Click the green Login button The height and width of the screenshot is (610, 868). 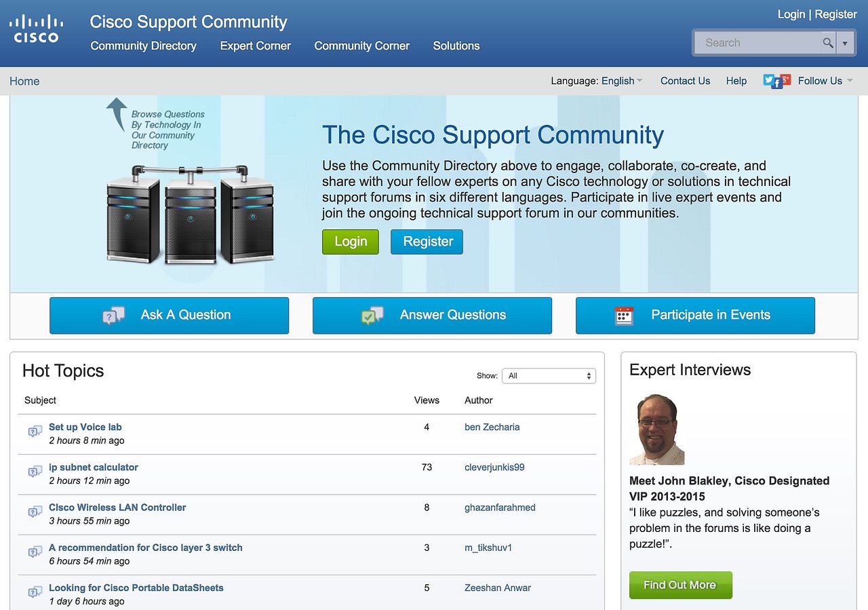click(x=350, y=242)
